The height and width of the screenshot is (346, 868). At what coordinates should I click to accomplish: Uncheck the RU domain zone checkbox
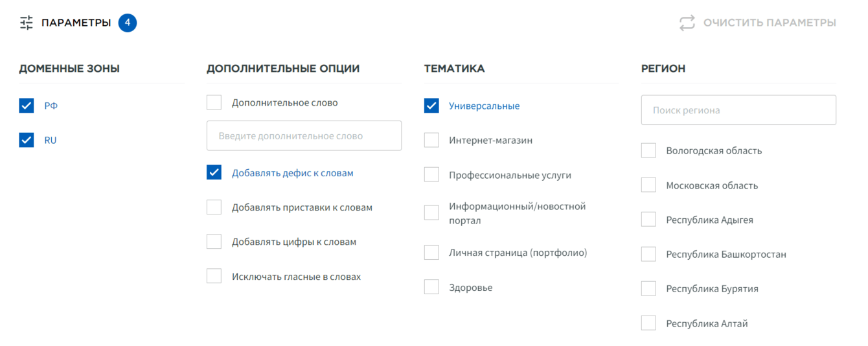(27, 140)
